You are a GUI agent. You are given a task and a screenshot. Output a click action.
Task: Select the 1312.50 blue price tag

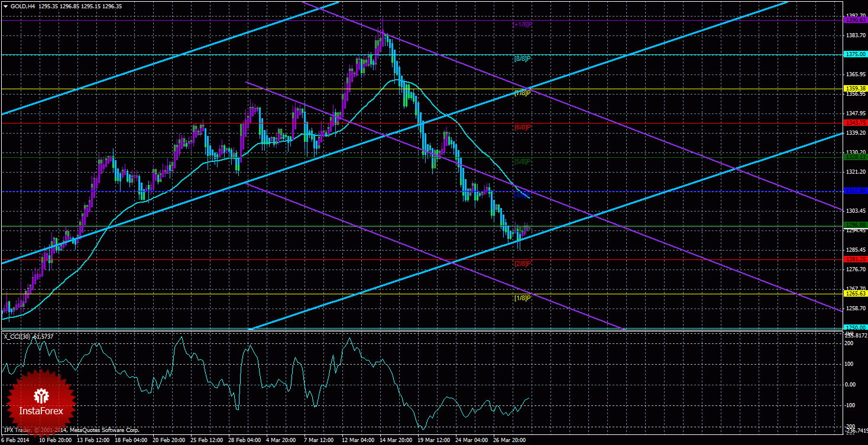tap(856, 190)
